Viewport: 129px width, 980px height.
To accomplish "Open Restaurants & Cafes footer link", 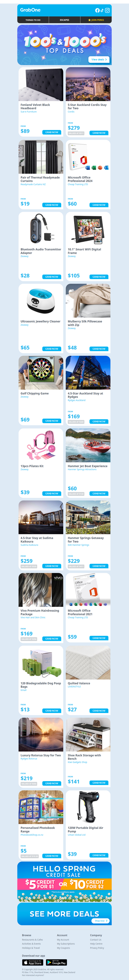I will coord(32,939).
